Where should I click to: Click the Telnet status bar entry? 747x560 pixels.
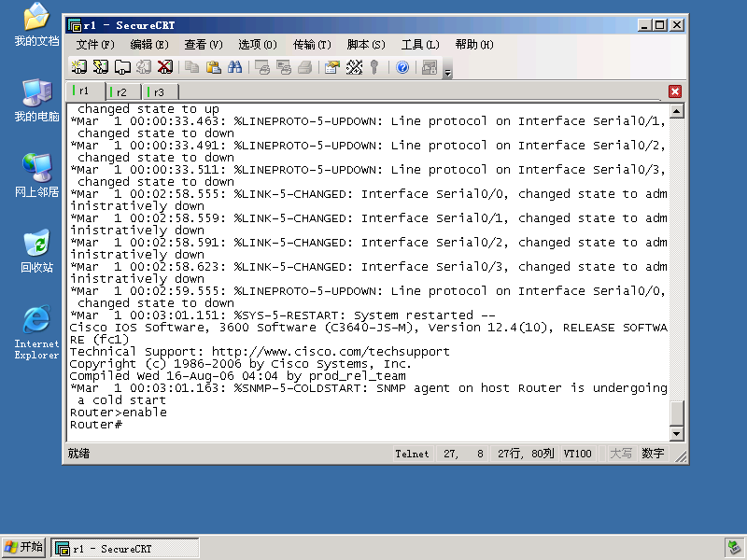(x=412, y=454)
